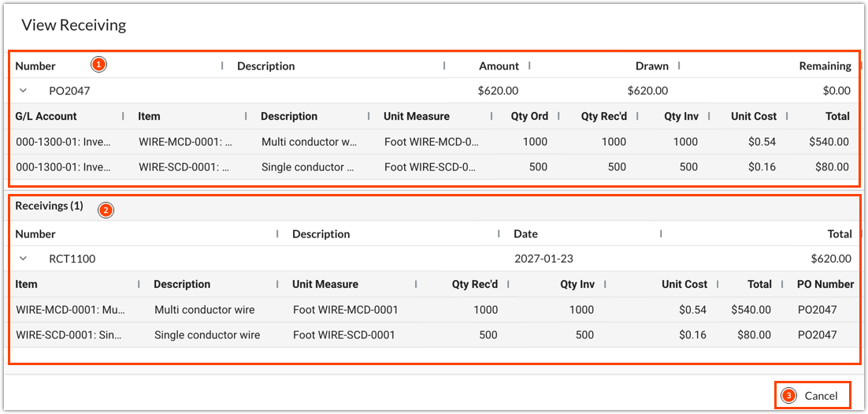Screen dimensions: 868x414
Task: Click 'Foot WIRE-MCD-0001' unit measure in Receivings
Action: tap(346, 309)
